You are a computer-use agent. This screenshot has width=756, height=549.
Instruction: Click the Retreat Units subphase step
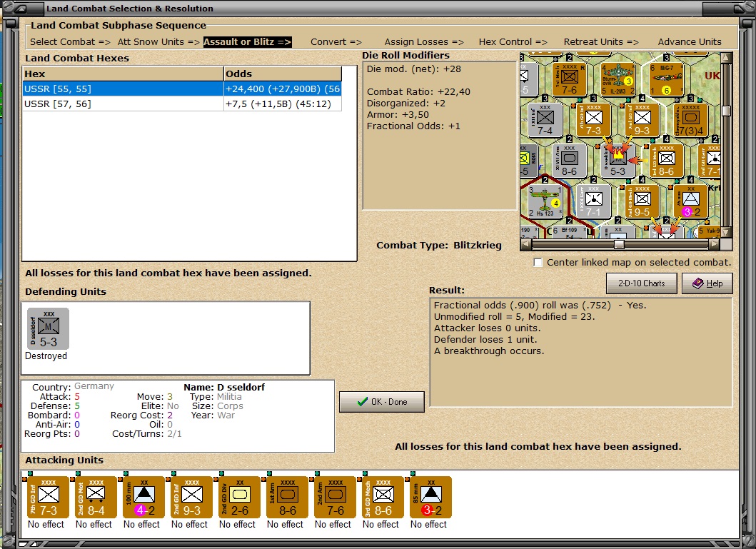pyautogui.click(x=601, y=42)
